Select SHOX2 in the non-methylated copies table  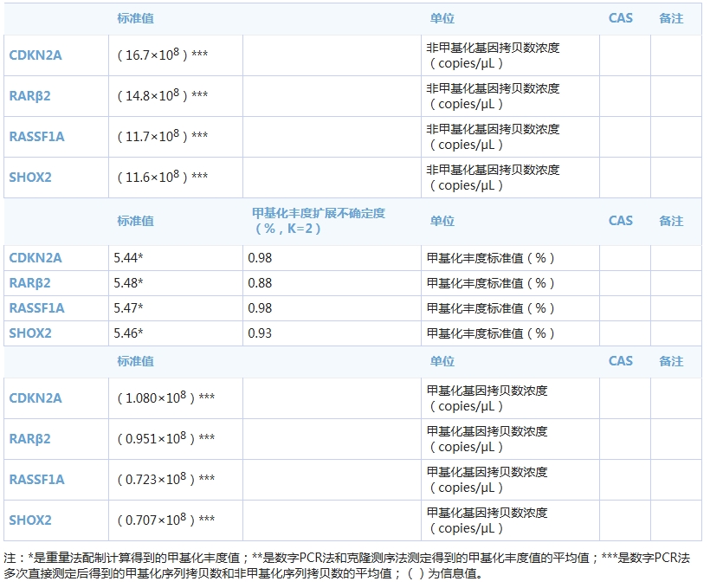click(30, 178)
